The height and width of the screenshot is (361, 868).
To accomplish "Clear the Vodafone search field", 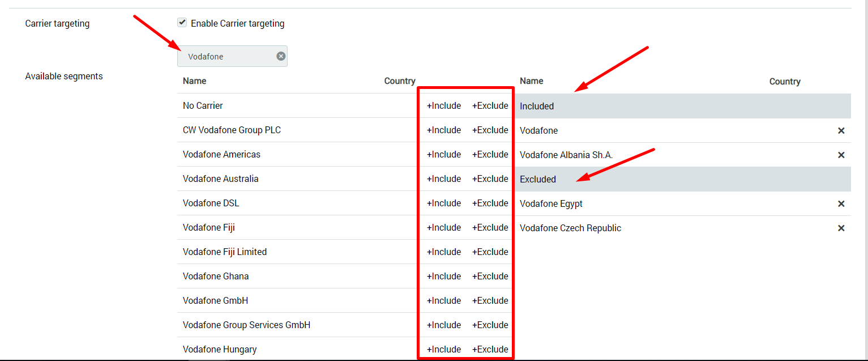I will pyautogui.click(x=281, y=56).
